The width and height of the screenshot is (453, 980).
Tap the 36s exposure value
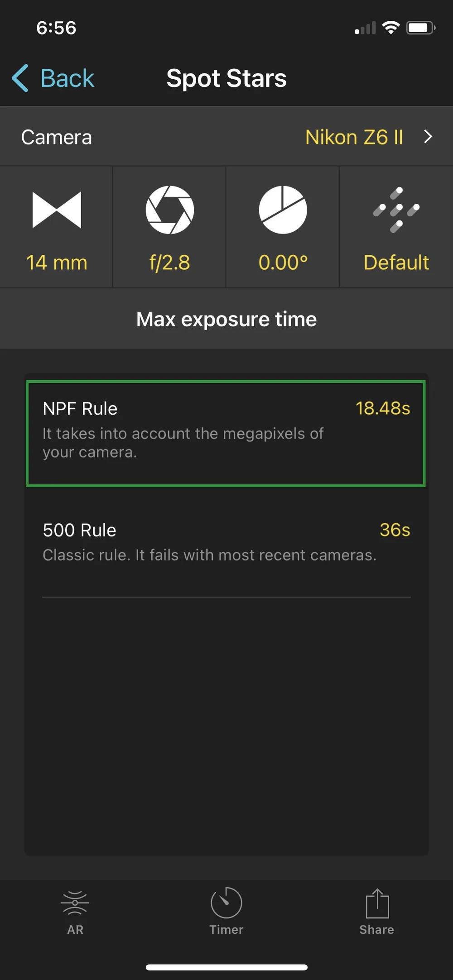395,530
